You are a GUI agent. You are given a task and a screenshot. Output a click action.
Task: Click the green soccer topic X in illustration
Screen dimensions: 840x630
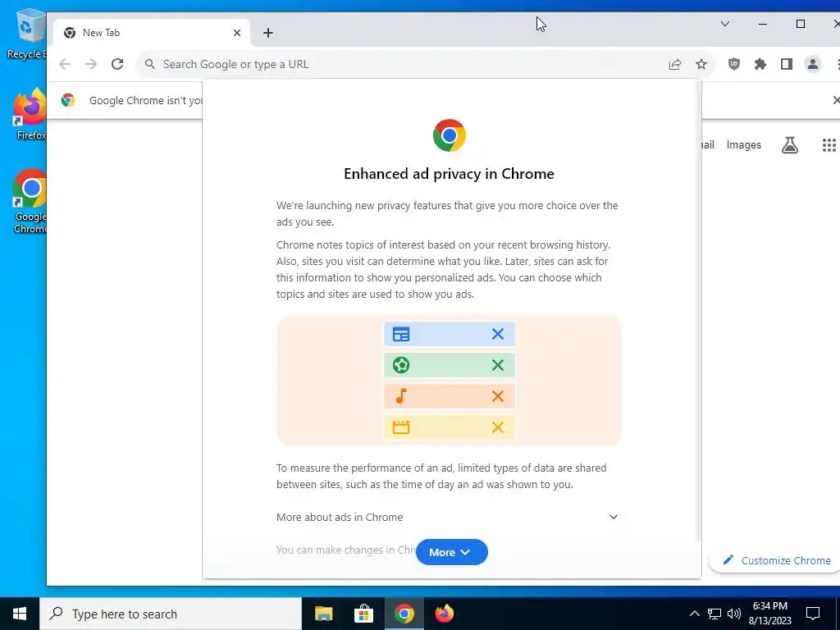click(498, 365)
